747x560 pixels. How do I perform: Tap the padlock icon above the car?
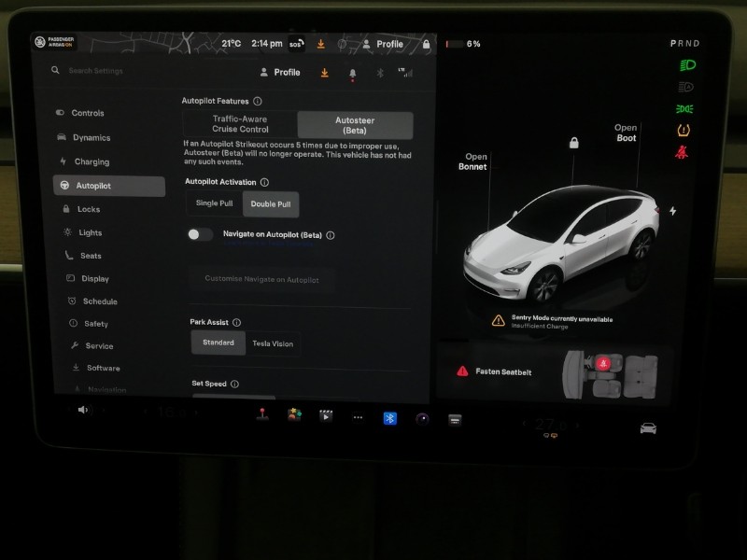click(574, 143)
